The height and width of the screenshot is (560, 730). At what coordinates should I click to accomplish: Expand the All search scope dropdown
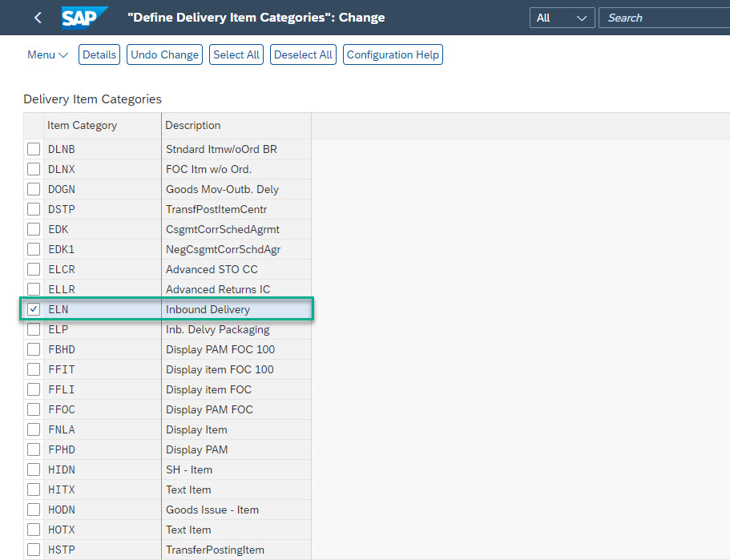(x=562, y=18)
